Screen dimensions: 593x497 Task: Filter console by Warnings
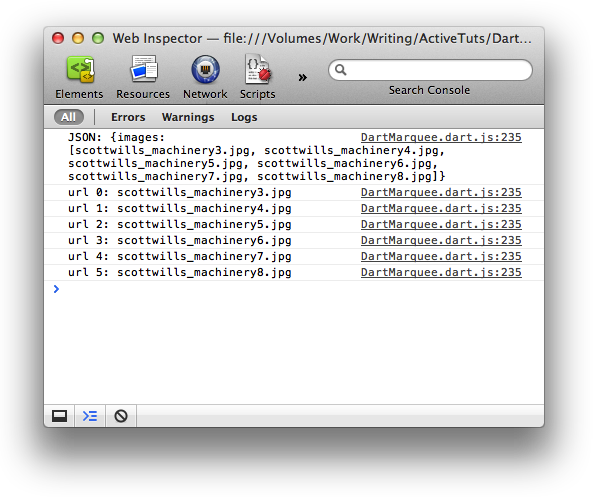(188, 117)
